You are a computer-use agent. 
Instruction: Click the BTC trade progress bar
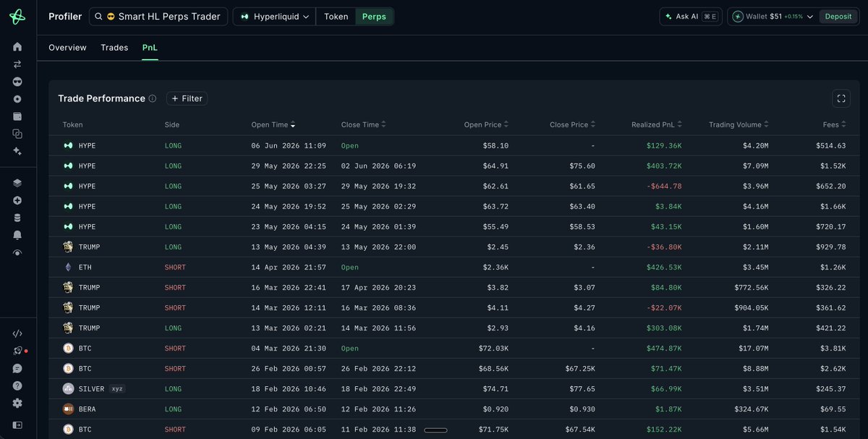pos(435,430)
